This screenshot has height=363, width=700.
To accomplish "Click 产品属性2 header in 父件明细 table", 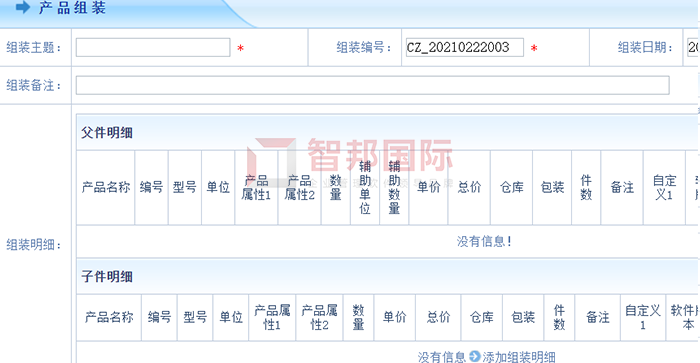I will 300,188.
